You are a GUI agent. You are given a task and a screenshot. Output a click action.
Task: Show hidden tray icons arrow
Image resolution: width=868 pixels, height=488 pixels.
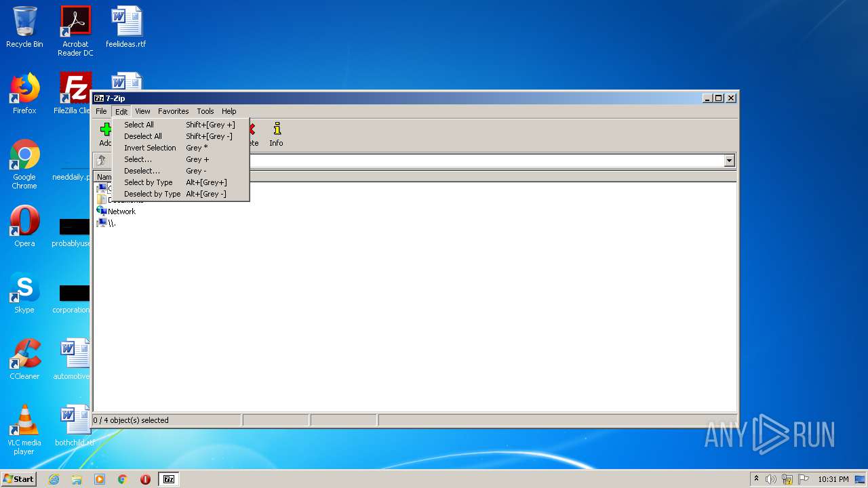(756, 479)
